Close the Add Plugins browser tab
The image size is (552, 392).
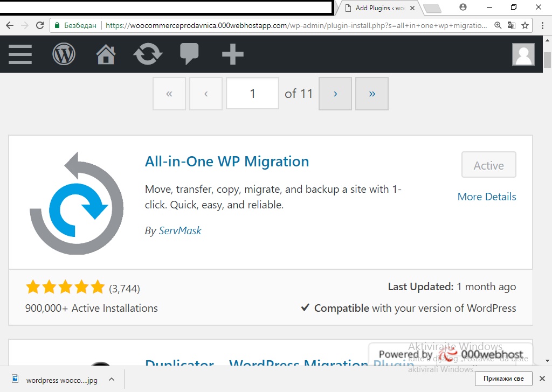click(x=412, y=8)
